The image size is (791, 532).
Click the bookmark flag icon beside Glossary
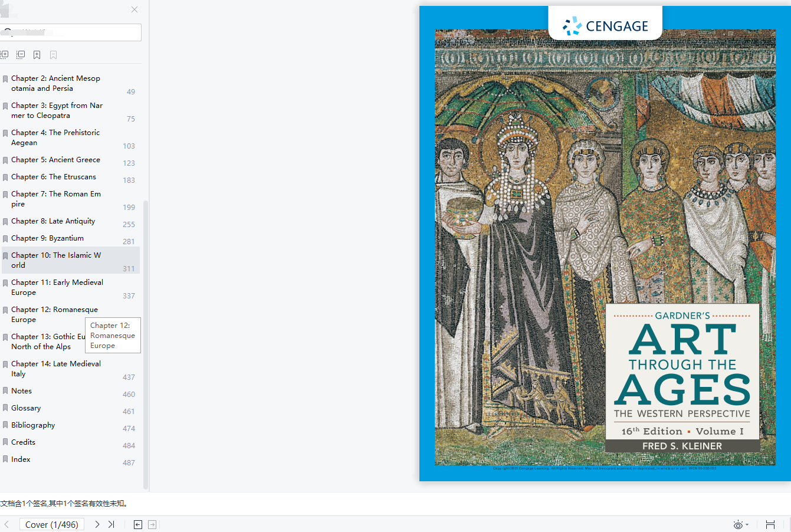click(x=5, y=408)
